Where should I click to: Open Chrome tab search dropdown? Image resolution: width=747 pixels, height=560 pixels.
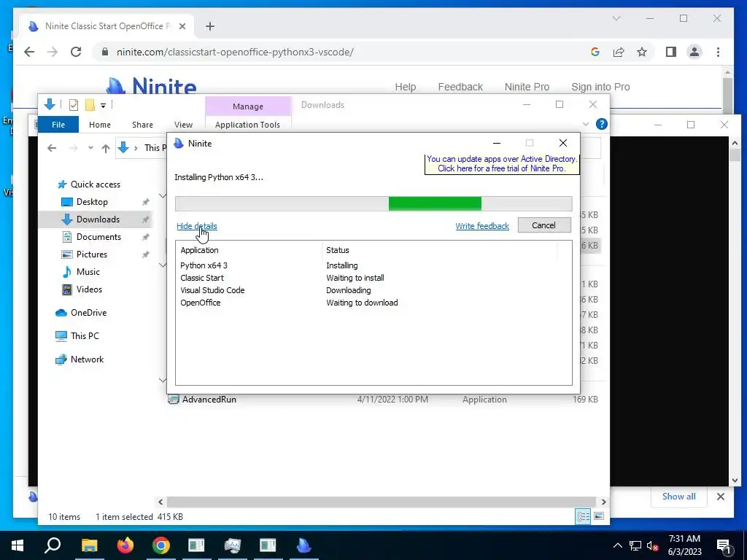click(x=616, y=18)
